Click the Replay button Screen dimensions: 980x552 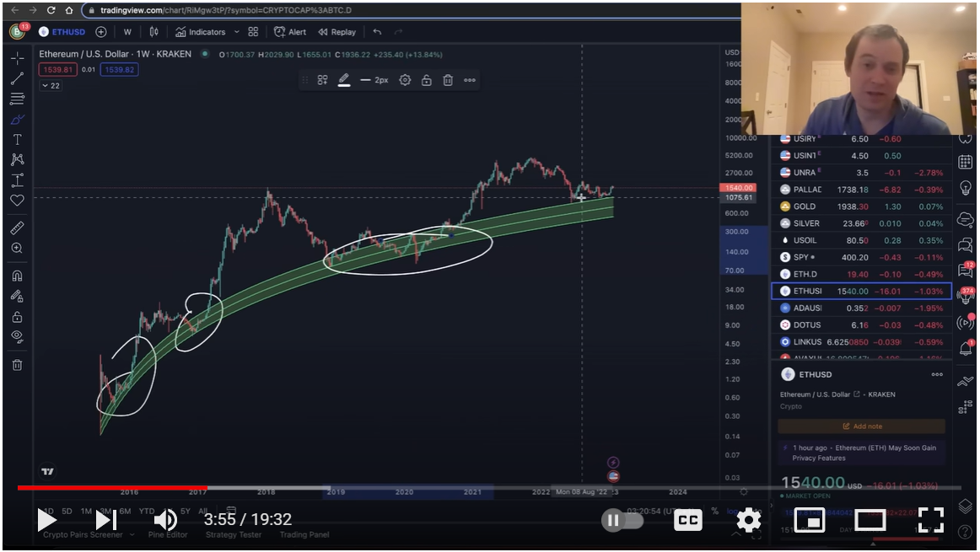point(337,32)
